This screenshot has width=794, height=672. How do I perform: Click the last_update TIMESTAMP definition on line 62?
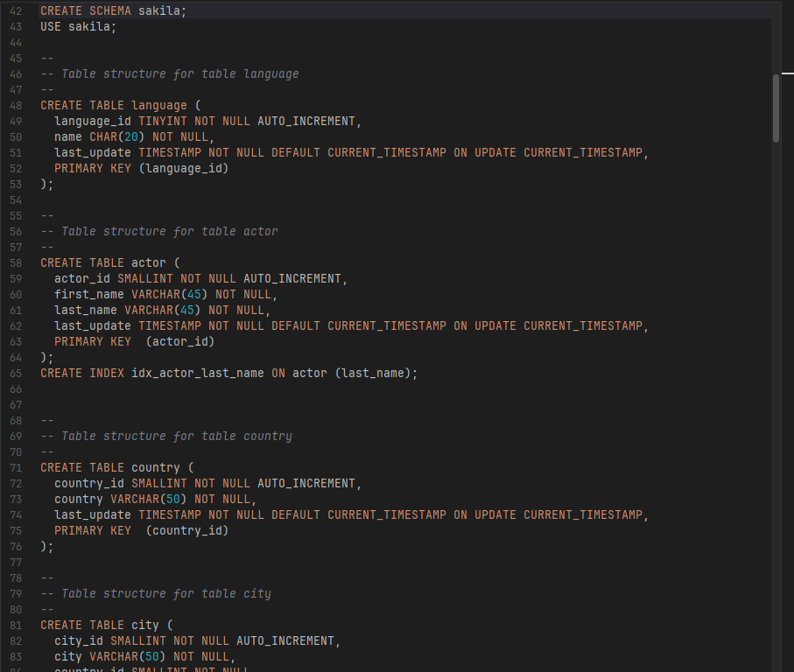tap(351, 325)
